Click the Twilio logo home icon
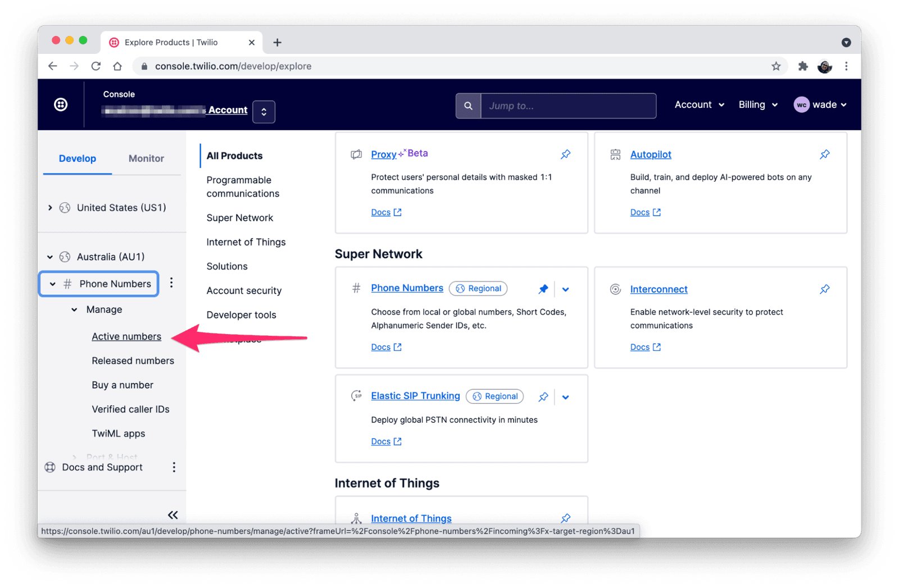The image size is (899, 588). 61,104
